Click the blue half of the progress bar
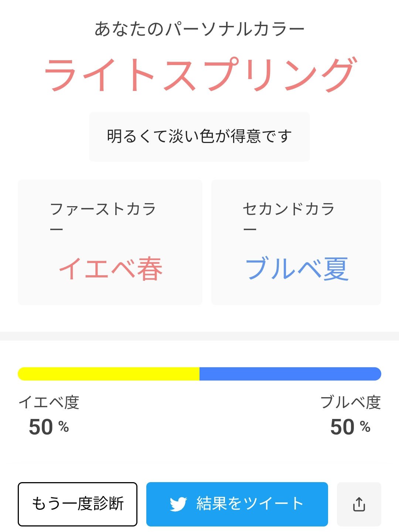Image resolution: width=399 pixels, height=532 pixels. pyautogui.click(x=290, y=373)
